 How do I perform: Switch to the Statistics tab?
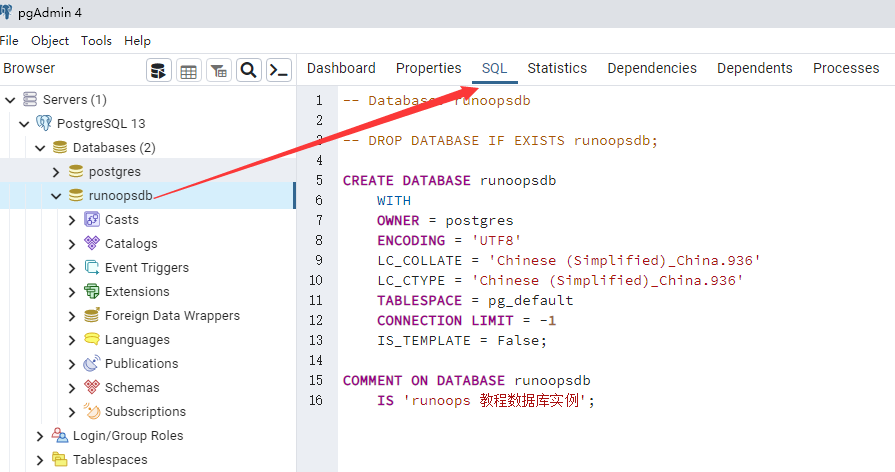coord(557,68)
